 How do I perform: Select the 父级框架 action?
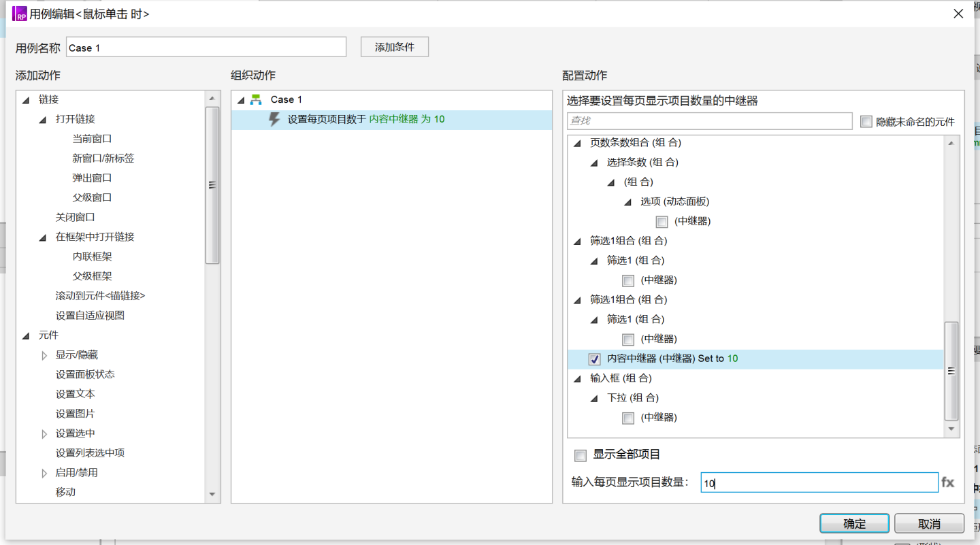(x=92, y=277)
